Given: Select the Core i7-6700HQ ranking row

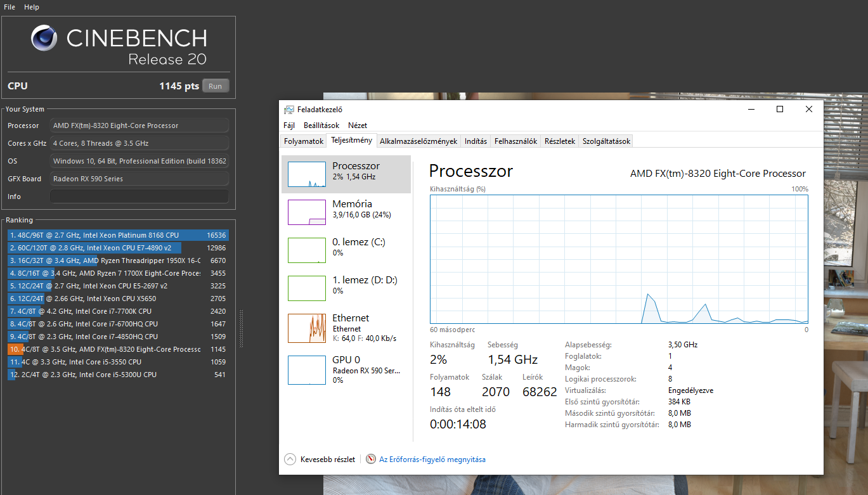Looking at the screenshot, I should 118,324.
